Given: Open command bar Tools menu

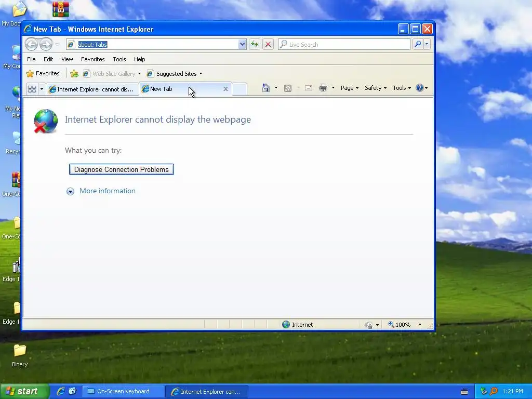Looking at the screenshot, I should 402,88.
